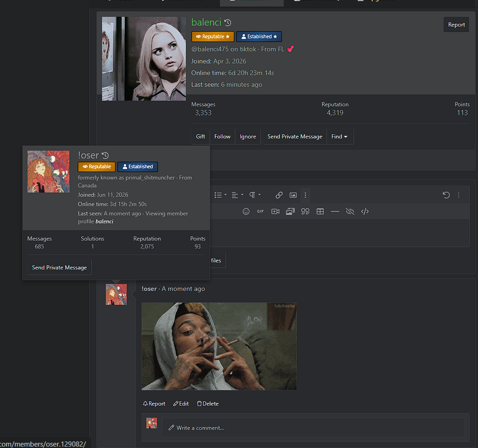Click the GIF insert icon
Image resolution: width=478 pixels, height=448 pixels.
[260, 212]
